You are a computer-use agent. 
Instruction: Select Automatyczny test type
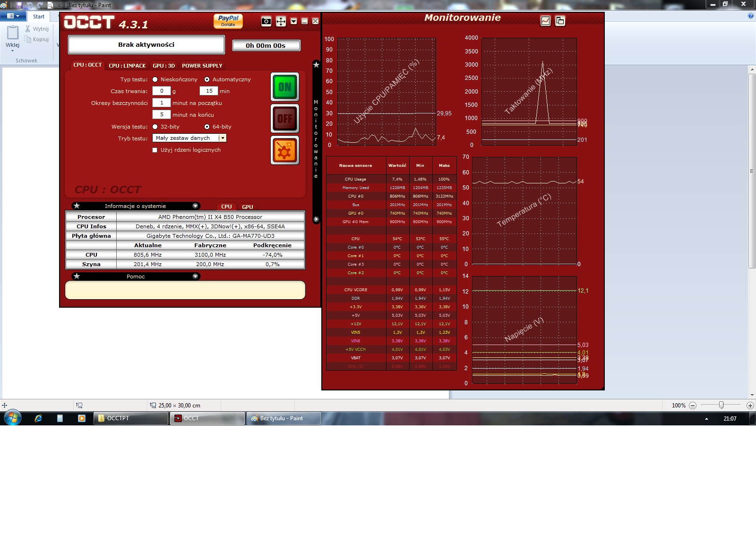point(207,79)
